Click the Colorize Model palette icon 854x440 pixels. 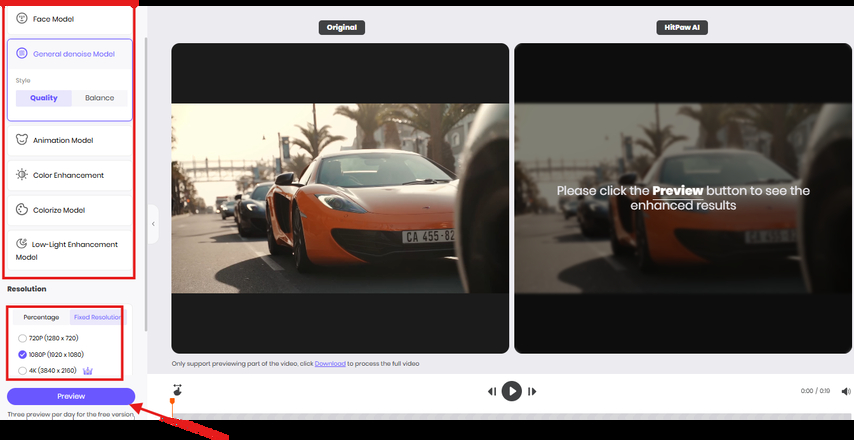pyautogui.click(x=22, y=210)
